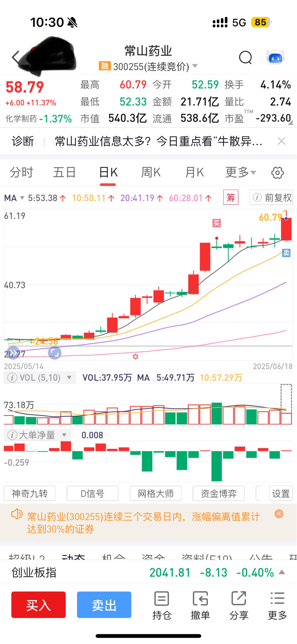
Task: Tap the 买 signal marker on chart
Action: [217, 223]
